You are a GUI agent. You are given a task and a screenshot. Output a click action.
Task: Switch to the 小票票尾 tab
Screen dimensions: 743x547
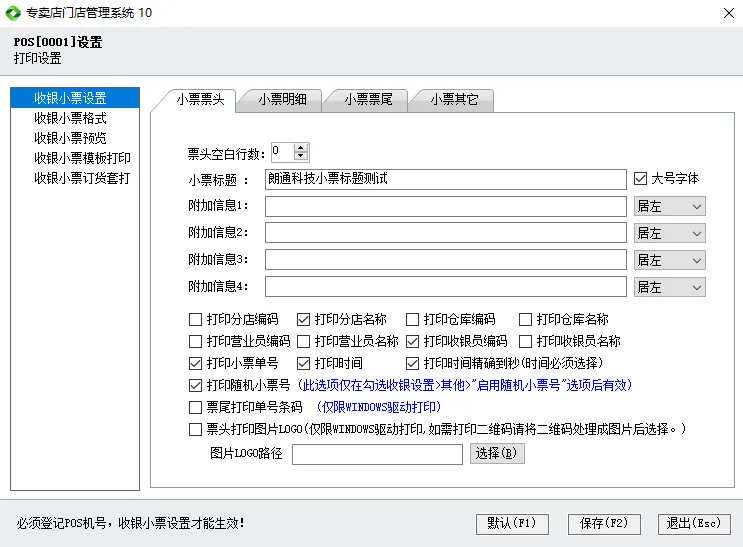click(367, 100)
